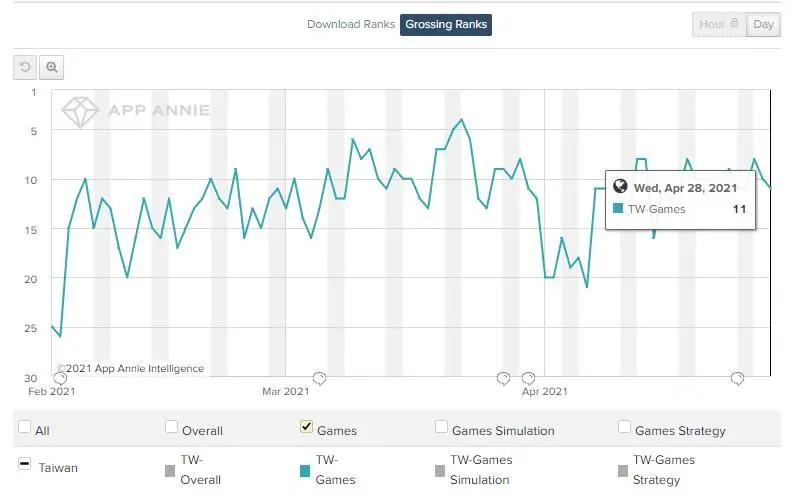Click the late April event marker
Image resolution: width=805 pixels, height=501 pixels.
coord(737,378)
